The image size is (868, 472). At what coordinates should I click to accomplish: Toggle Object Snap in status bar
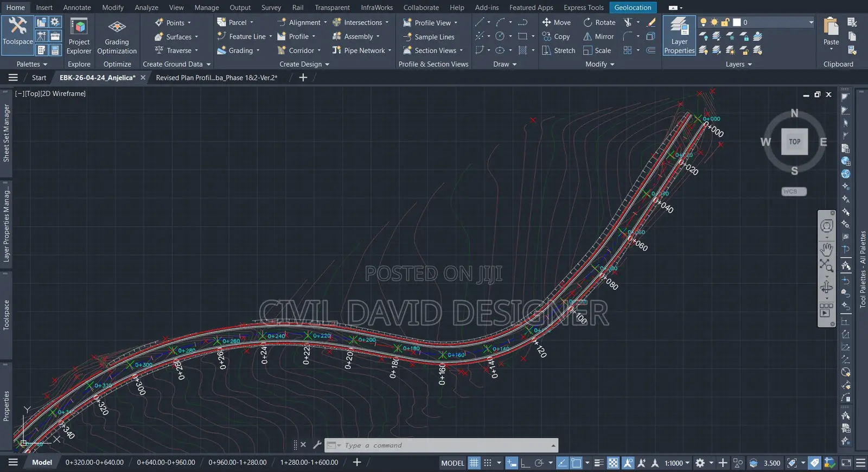576,463
